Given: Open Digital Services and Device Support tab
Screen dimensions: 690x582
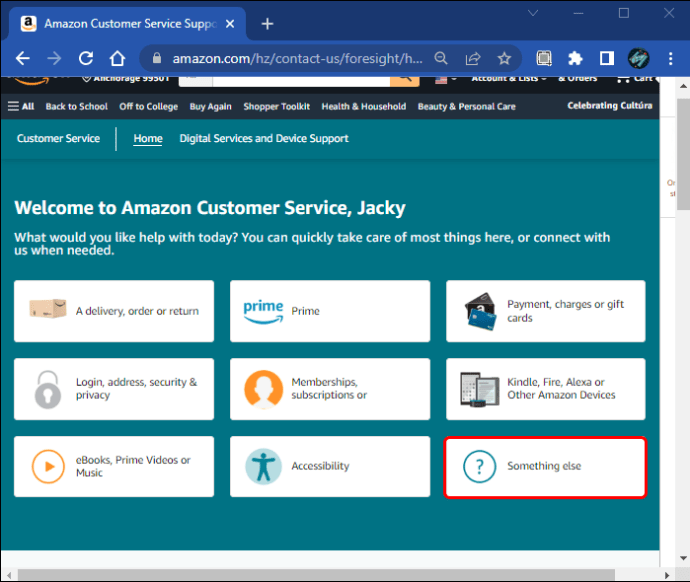Looking at the screenshot, I should coord(264,139).
